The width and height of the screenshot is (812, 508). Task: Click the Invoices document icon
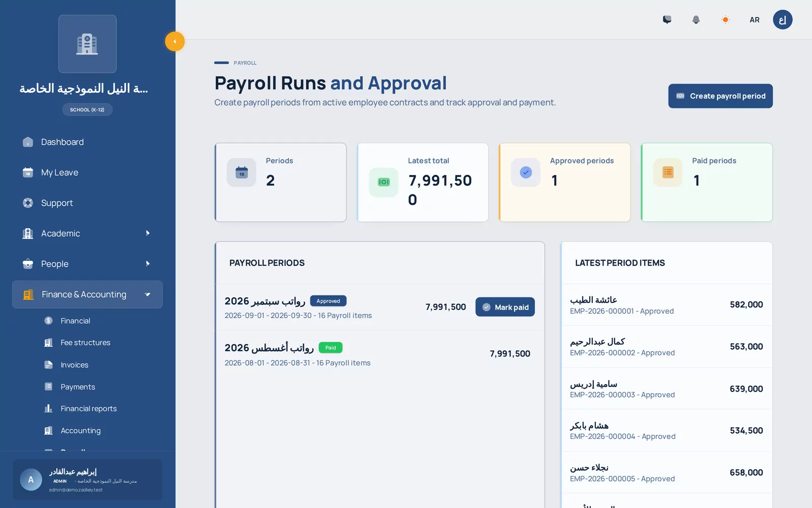pyautogui.click(x=49, y=365)
